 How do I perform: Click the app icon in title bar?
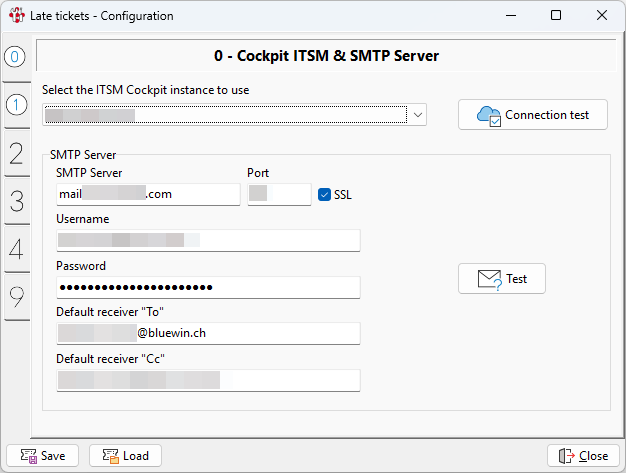17,16
